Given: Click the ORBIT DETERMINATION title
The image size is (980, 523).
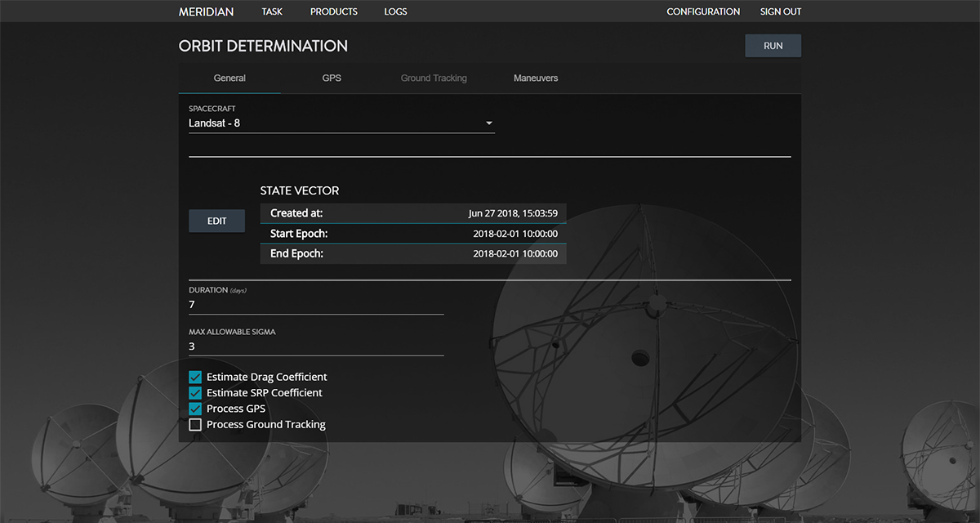Looking at the screenshot, I should tap(263, 46).
